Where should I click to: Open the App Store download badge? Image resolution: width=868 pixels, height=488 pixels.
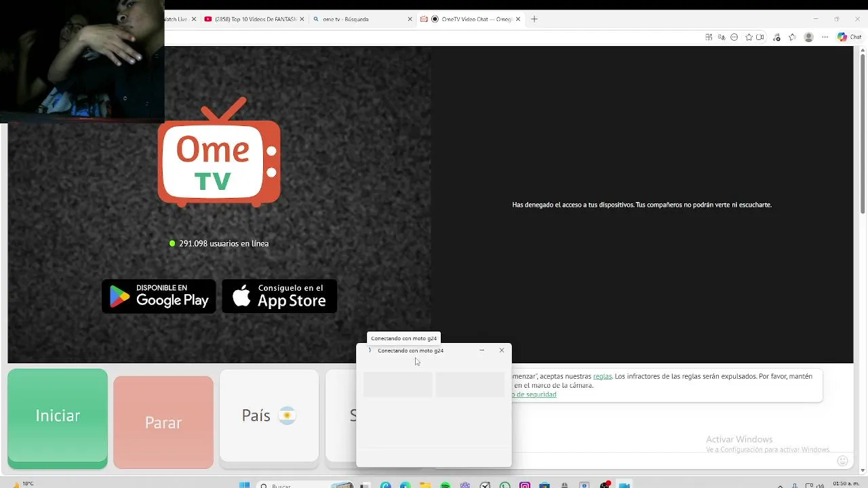tap(279, 296)
